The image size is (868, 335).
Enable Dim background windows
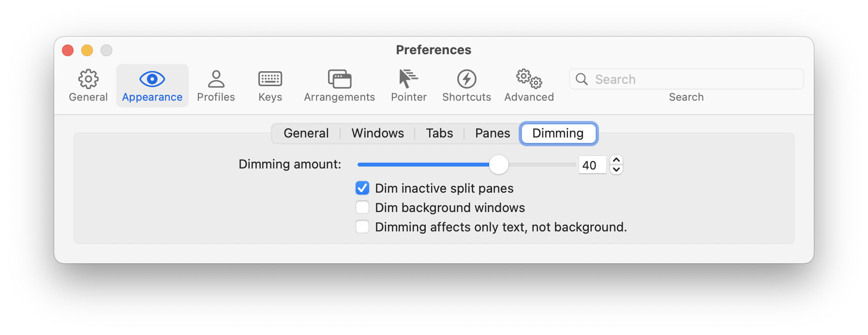pos(362,207)
